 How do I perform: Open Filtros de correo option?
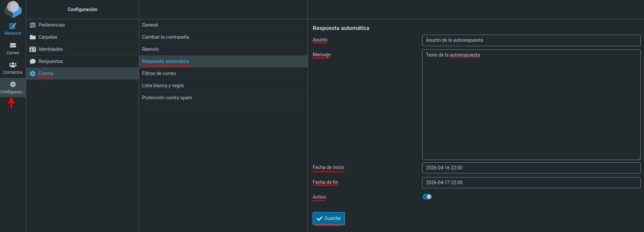pos(223,73)
